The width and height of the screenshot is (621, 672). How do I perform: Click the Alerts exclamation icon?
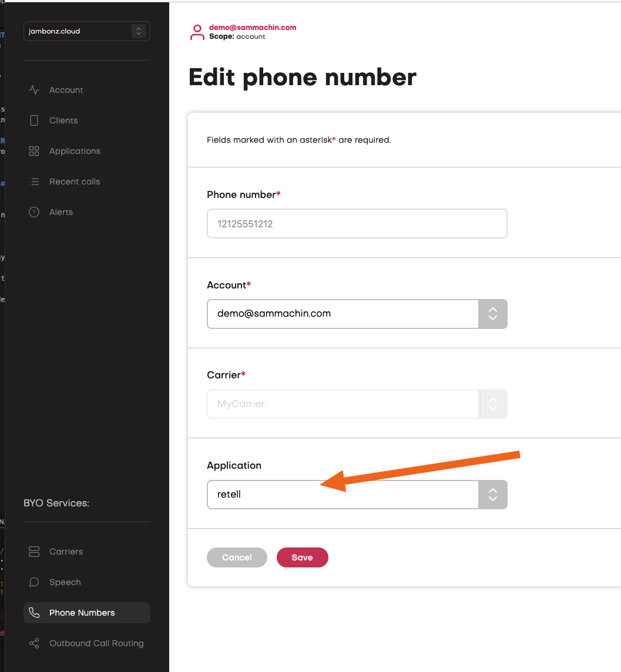pyautogui.click(x=34, y=212)
